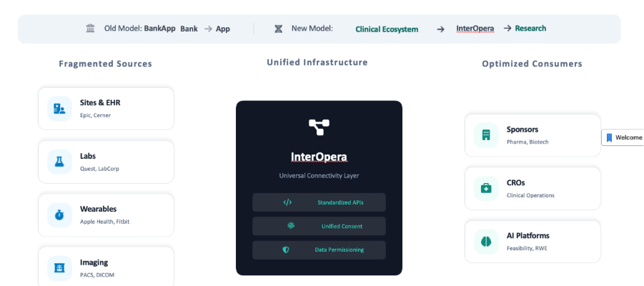Image resolution: width=644 pixels, height=286 pixels.
Task: Click the Apple Health, Fitbit subtitle
Action: (x=105, y=222)
